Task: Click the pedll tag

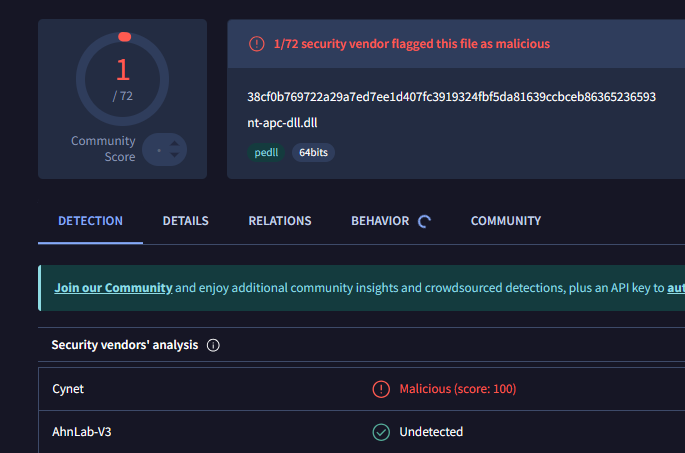Action: click(x=265, y=152)
